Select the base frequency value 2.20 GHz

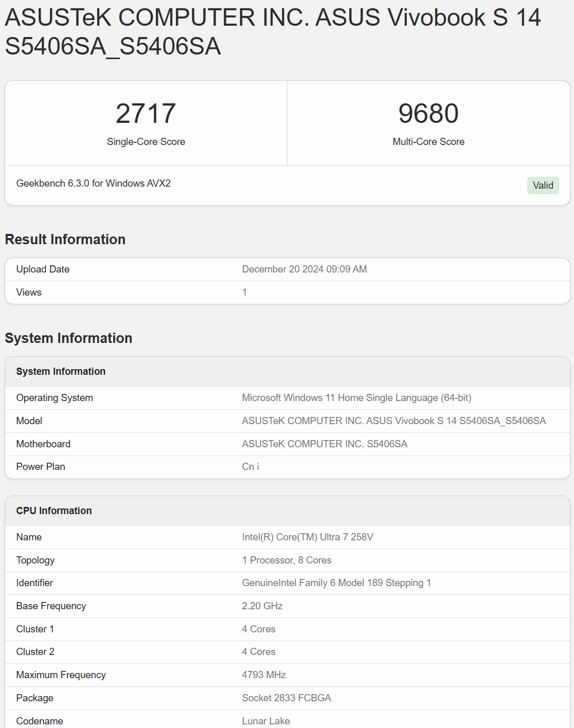[x=262, y=606]
